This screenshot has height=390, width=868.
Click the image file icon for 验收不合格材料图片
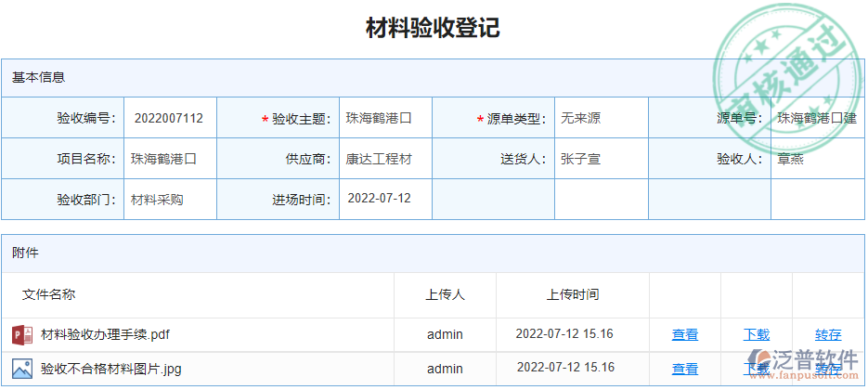pyautogui.click(x=22, y=369)
